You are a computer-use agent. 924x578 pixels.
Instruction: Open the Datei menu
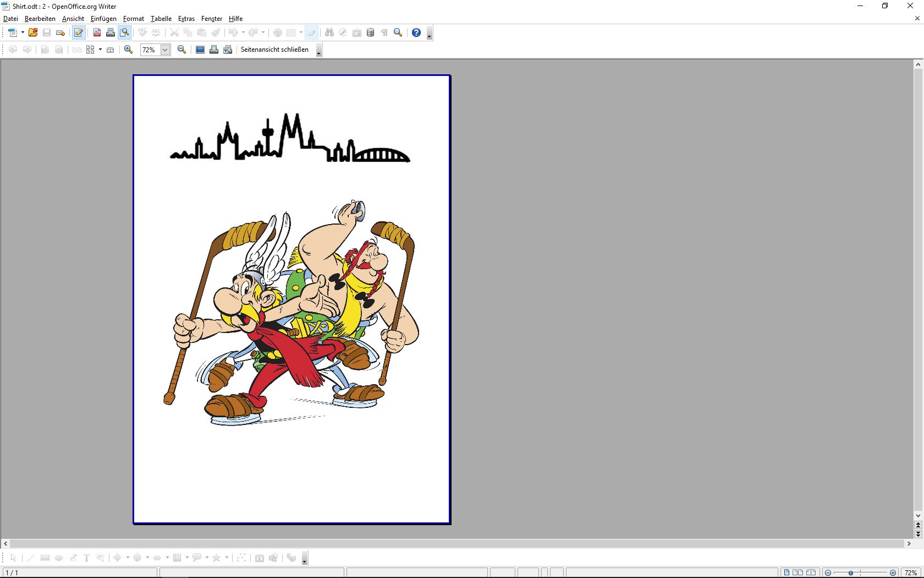click(x=10, y=19)
